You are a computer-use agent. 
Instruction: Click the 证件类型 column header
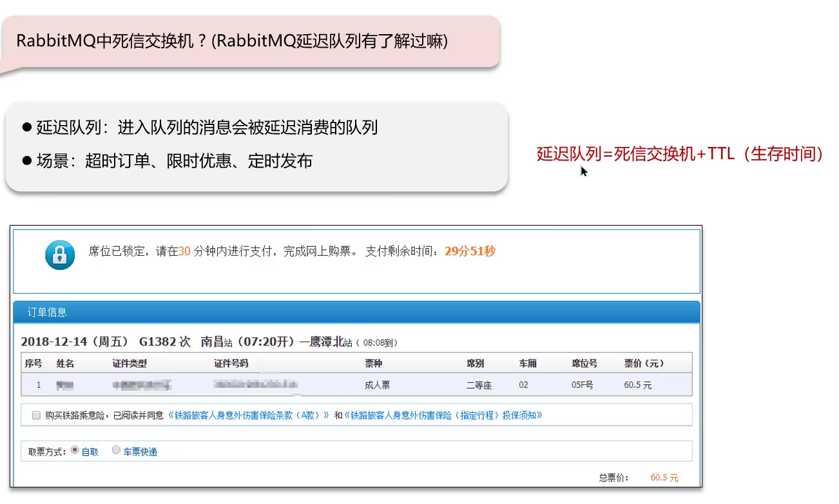(x=130, y=363)
